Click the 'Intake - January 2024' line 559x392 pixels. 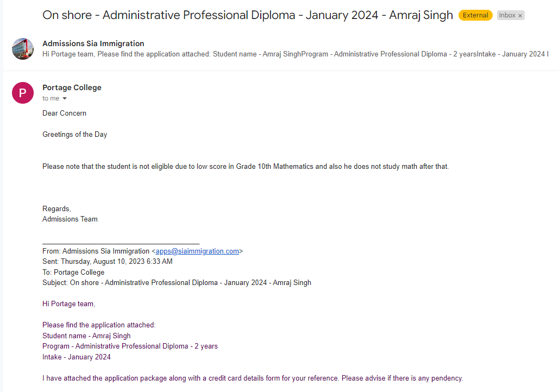click(x=76, y=357)
